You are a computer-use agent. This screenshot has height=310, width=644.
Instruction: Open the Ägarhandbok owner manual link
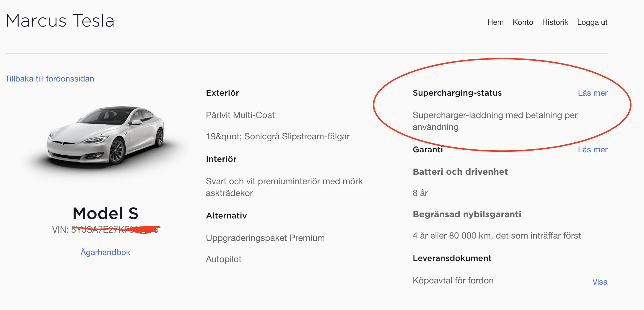tap(105, 252)
